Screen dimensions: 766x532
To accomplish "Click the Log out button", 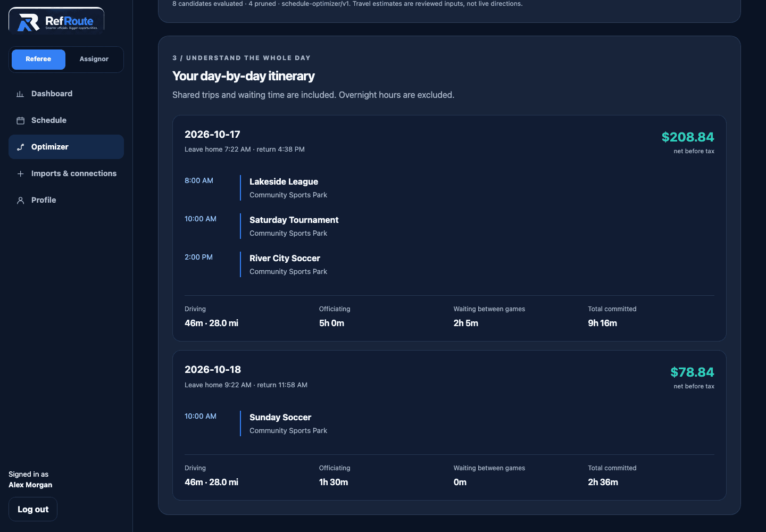I will (33, 509).
